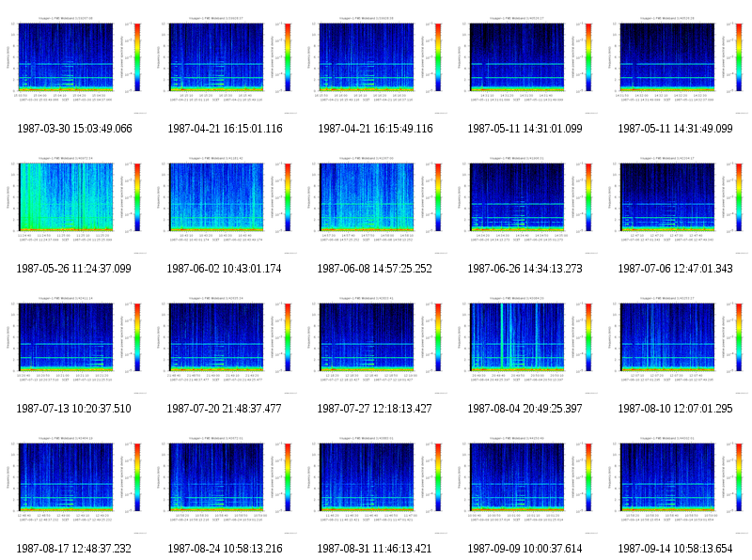Click the caption text 1987-09-09 10:00:37.614
Image resolution: width=752 pixels, height=560 pixels.
pyautogui.click(x=525, y=549)
